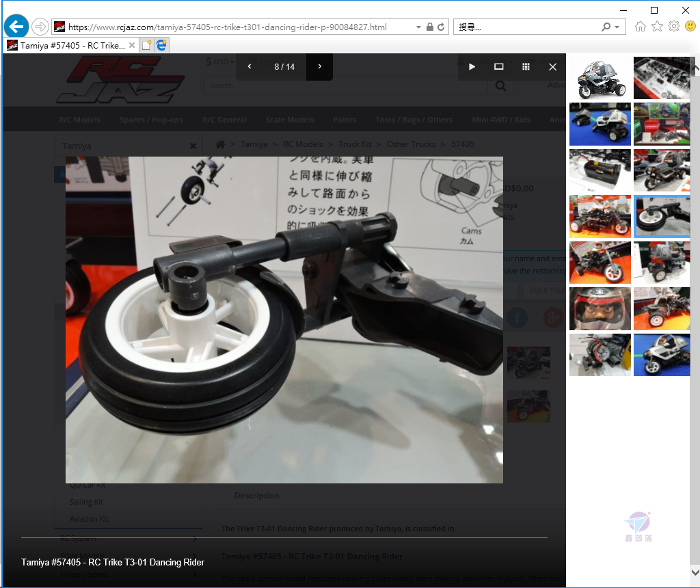Click the smiley feedback icon

690,27
